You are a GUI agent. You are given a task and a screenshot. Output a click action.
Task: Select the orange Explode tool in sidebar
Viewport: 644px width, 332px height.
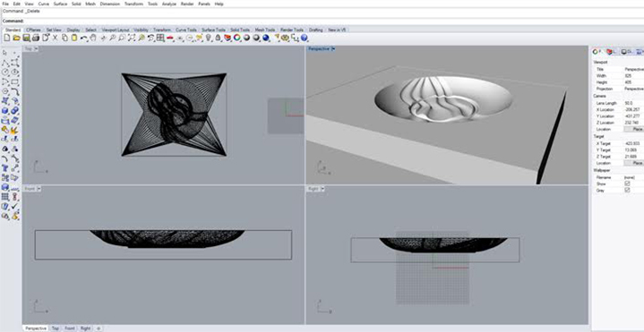15,130
